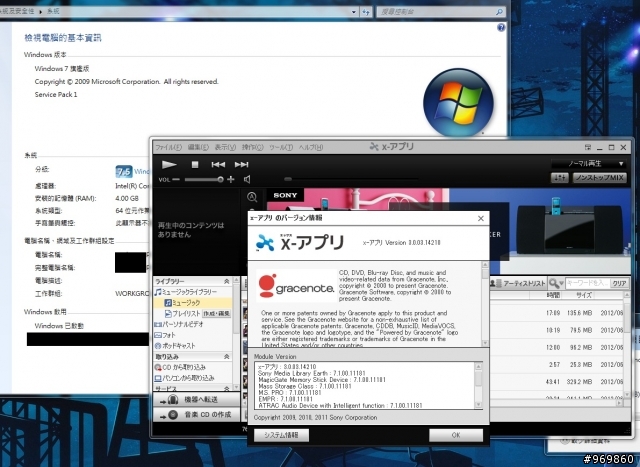Click the help icon in System window

pos(501,27)
